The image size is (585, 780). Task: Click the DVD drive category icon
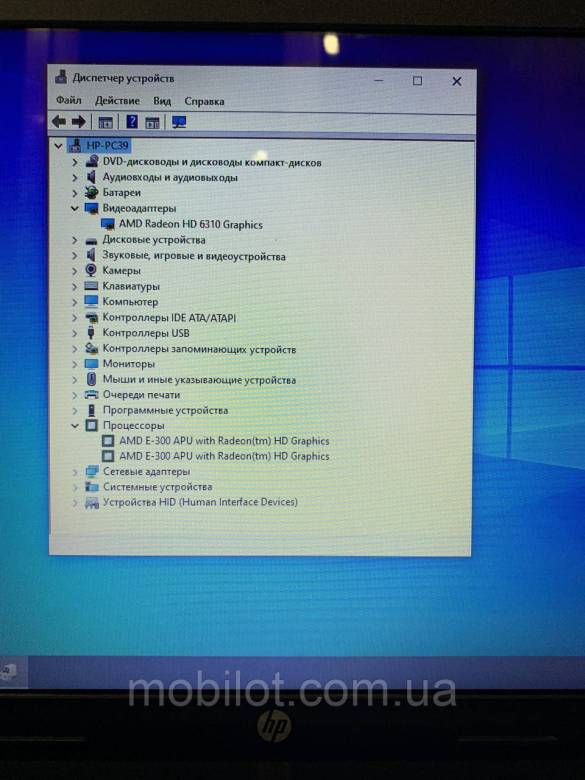(x=92, y=162)
